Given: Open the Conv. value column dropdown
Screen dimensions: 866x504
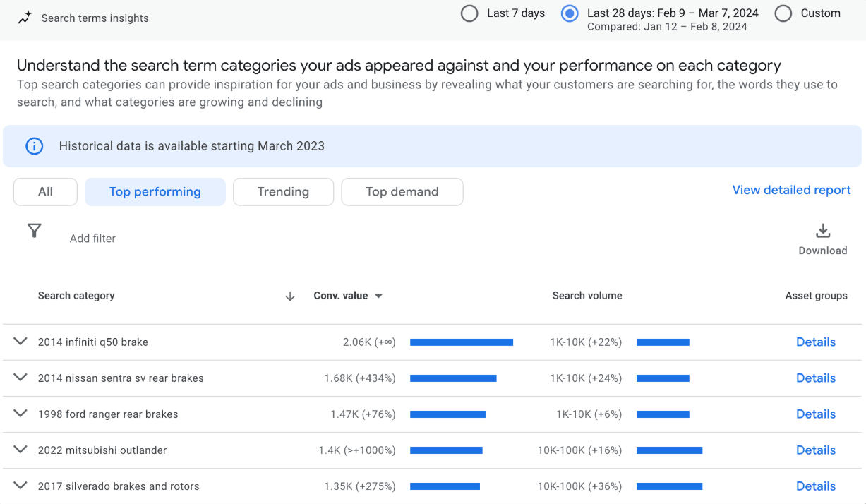Looking at the screenshot, I should 378,296.
